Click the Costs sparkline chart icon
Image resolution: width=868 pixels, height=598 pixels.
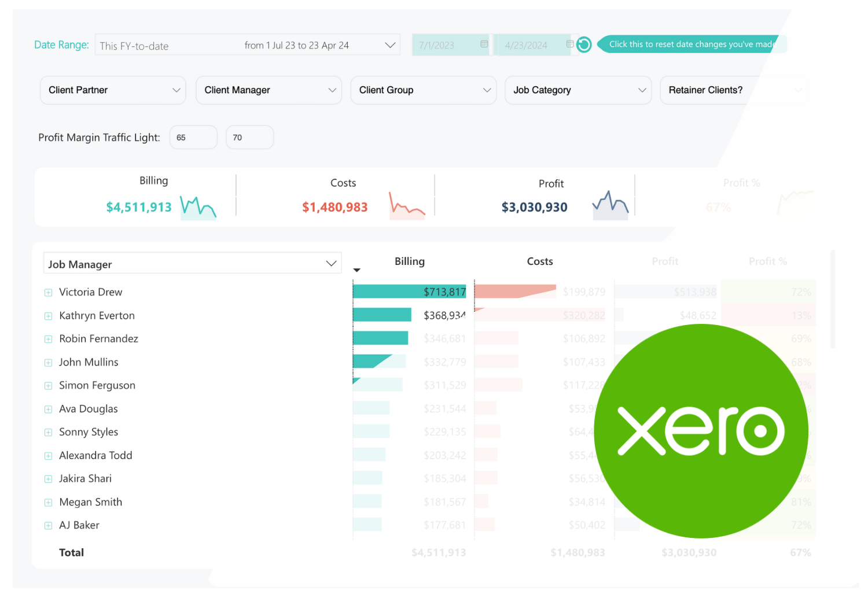407,206
